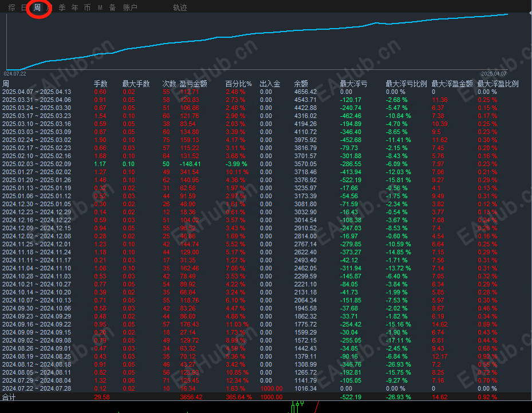Switch to the 季 quarterly tab
Image resolution: width=532 pixels, height=413 pixels.
[62, 7]
